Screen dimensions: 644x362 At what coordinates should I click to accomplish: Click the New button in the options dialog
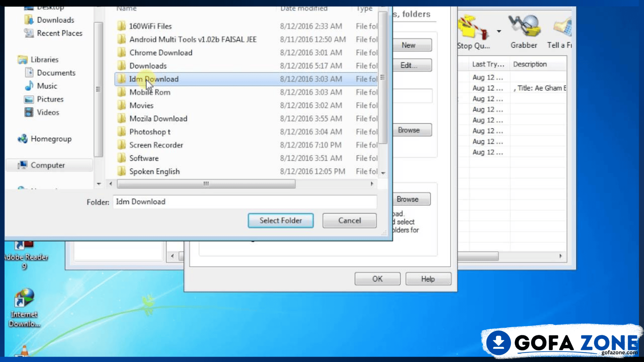[x=412, y=45]
